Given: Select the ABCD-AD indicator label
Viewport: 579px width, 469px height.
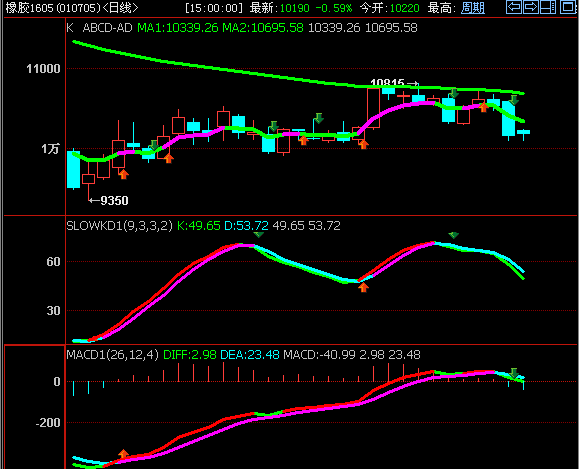Looking at the screenshot, I should pyautogui.click(x=107, y=28).
